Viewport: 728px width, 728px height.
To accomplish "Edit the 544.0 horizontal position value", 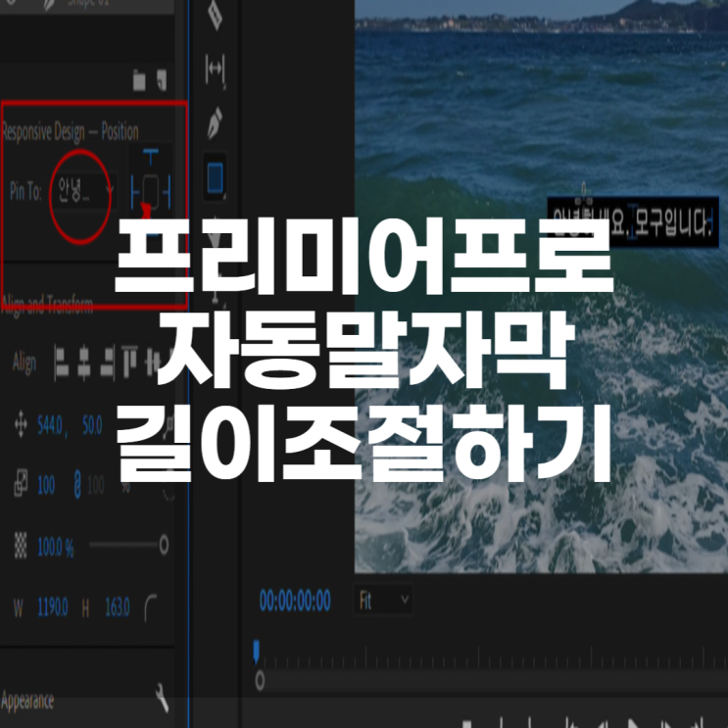I will pyautogui.click(x=51, y=425).
